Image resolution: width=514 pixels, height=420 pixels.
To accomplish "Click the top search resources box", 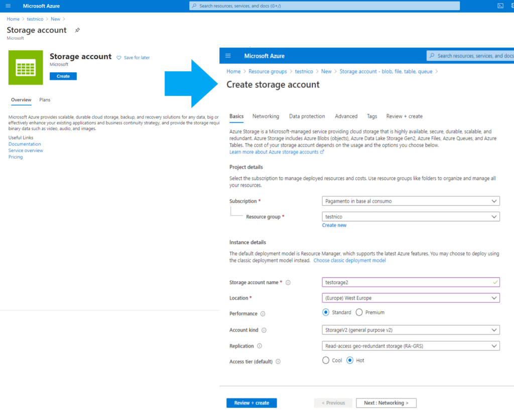I will [x=325, y=6].
